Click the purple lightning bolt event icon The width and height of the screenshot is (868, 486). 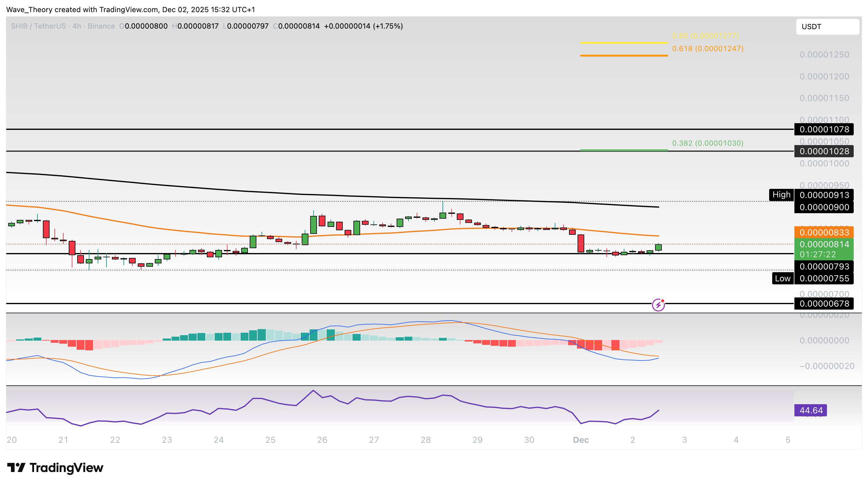pos(658,305)
